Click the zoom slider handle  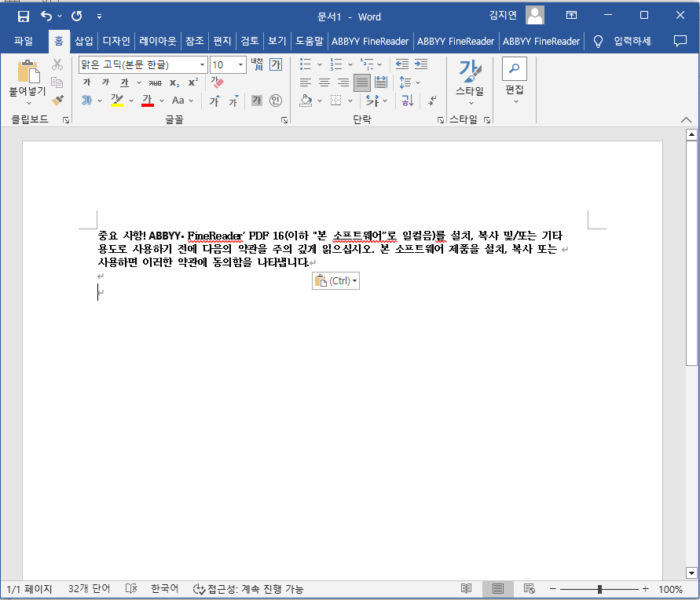tap(599, 589)
